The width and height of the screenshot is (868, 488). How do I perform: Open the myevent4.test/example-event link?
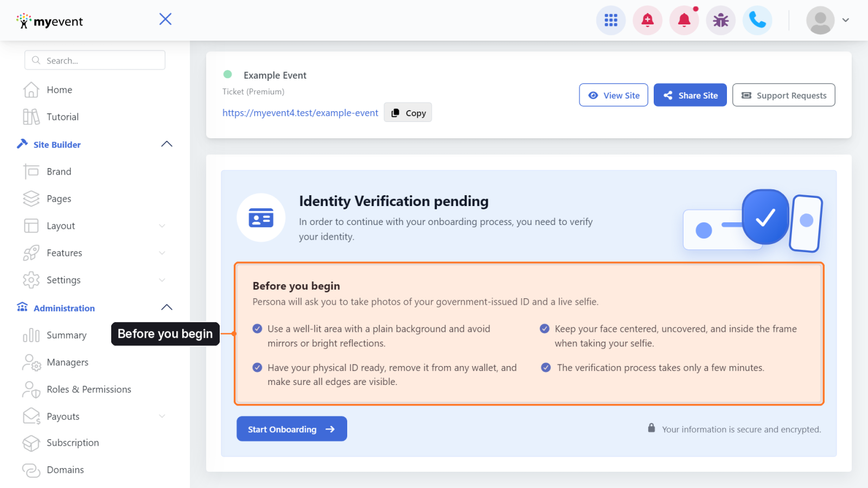point(300,113)
